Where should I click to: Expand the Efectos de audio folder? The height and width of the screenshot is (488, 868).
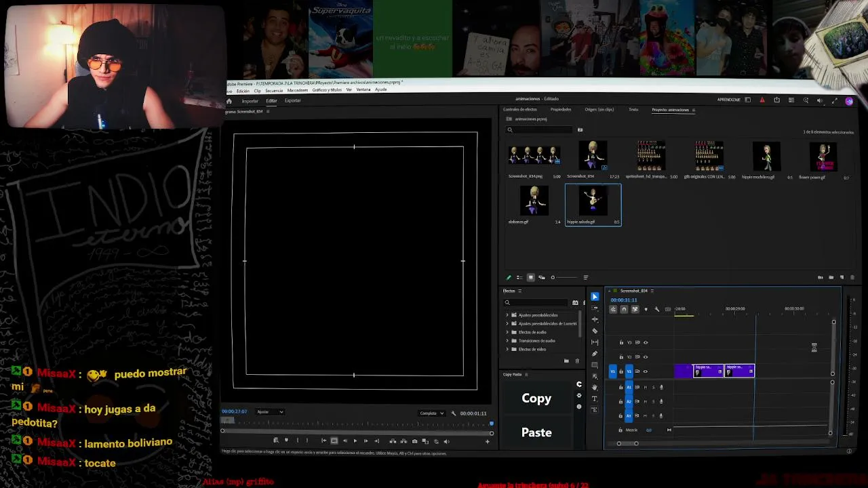(507, 332)
